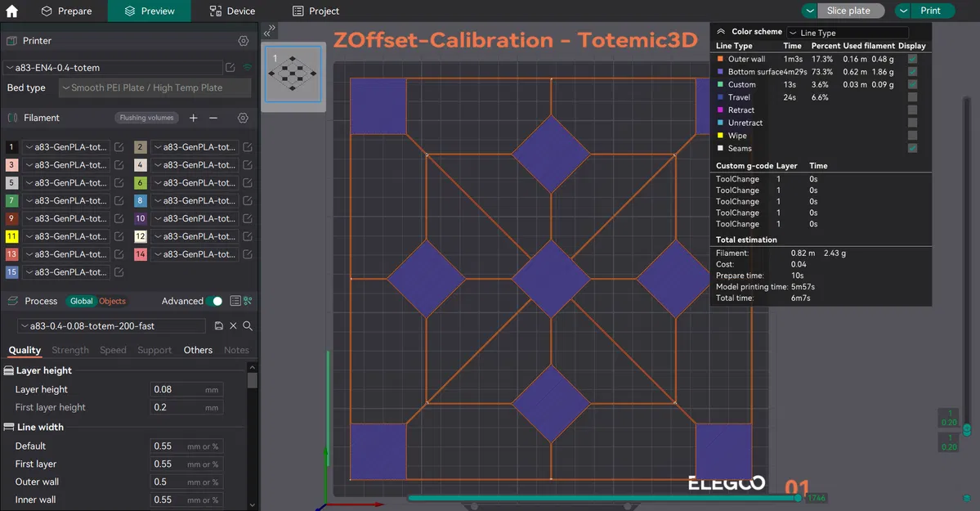
Task: Switch to the Prepare tab
Action: click(66, 11)
